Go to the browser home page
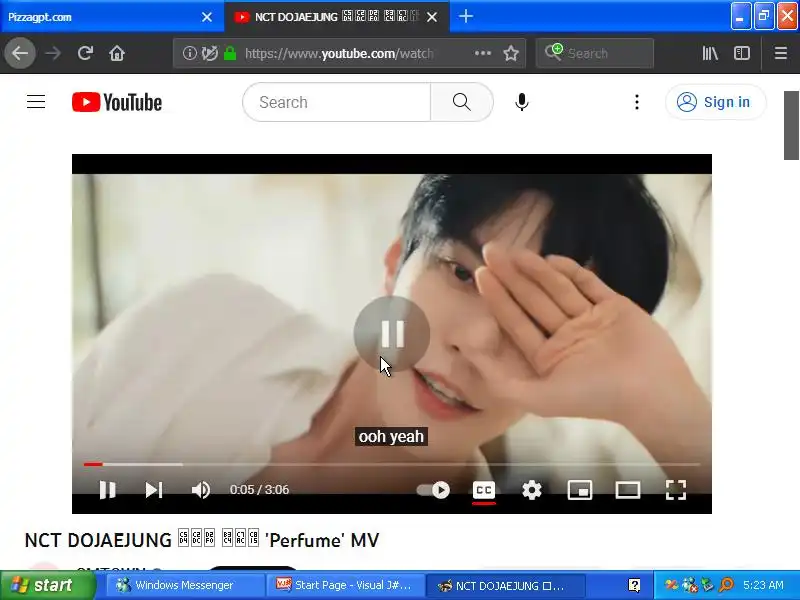This screenshot has width=800, height=600. tap(117, 53)
